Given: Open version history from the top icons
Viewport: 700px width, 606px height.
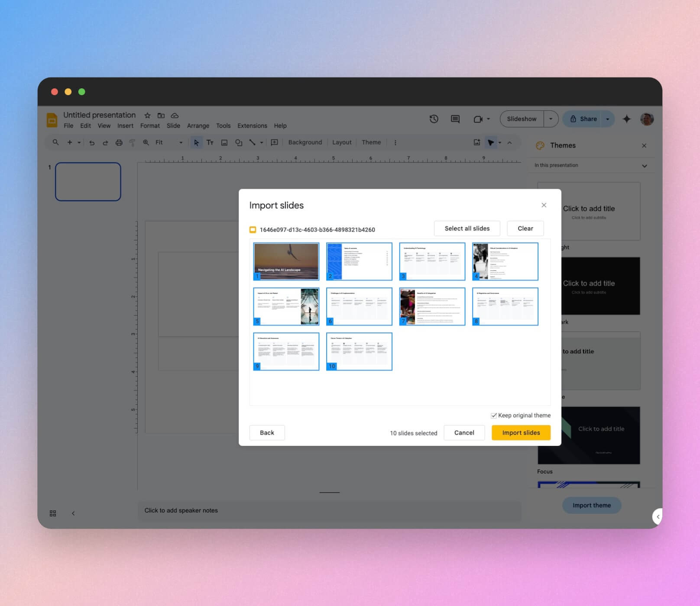Looking at the screenshot, I should (x=434, y=119).
